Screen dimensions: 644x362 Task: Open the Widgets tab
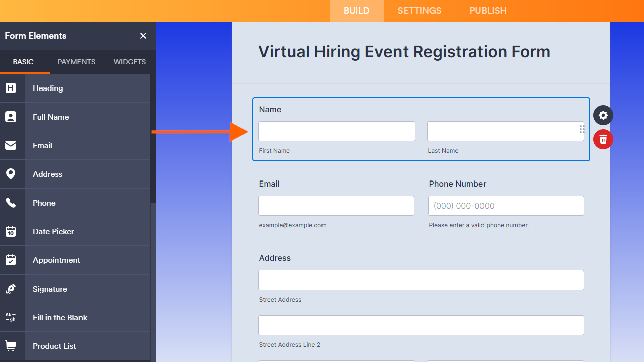coord(130,62)
